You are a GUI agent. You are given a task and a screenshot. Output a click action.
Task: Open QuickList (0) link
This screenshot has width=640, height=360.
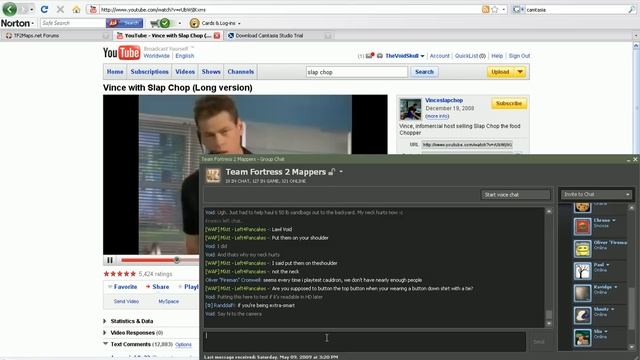(x=470, y=56)
